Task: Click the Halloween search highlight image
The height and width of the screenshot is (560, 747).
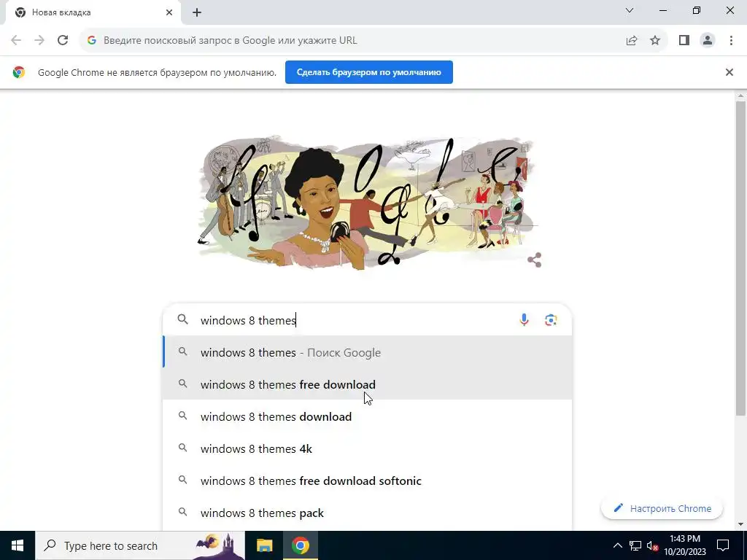Action: [x=218, y=545]
